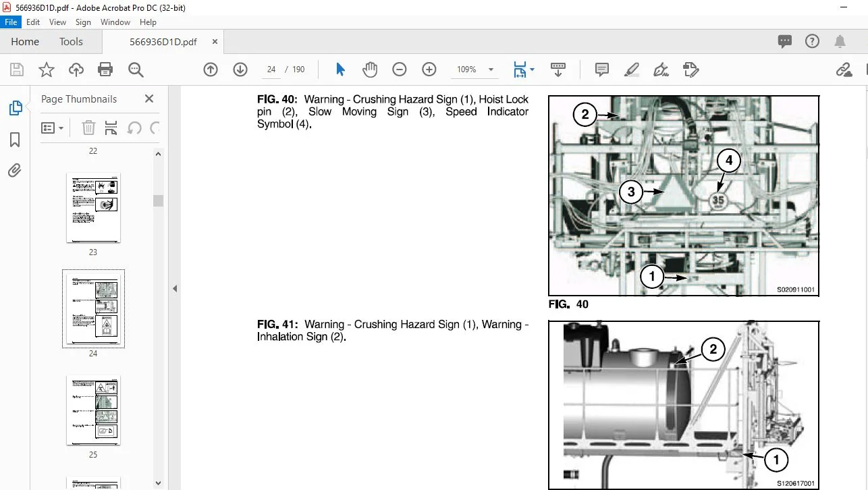Viewport: 868px width, 490px height.
Task: Open the Bookmarks panel icon
Action: pyautogui.click(x=15, y=140)
